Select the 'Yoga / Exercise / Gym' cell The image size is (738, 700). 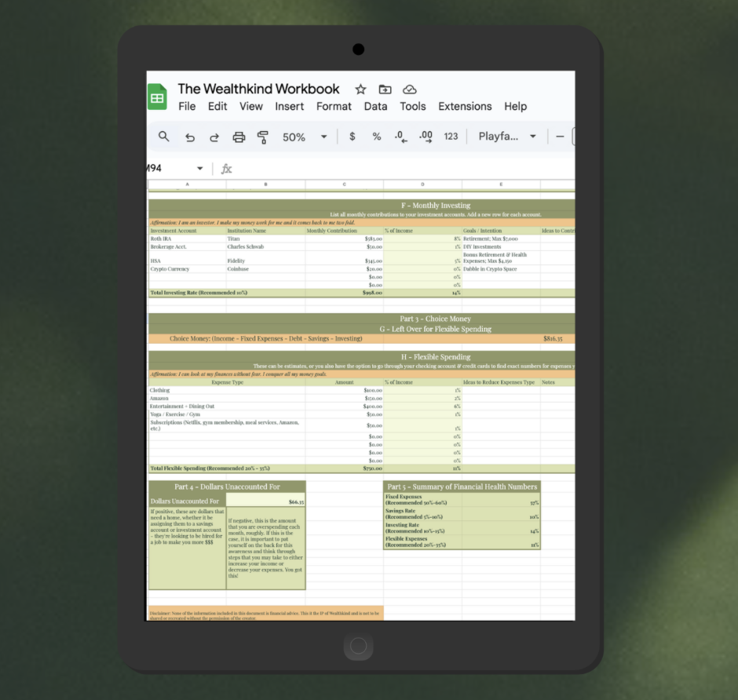click(x=227, y=414)
